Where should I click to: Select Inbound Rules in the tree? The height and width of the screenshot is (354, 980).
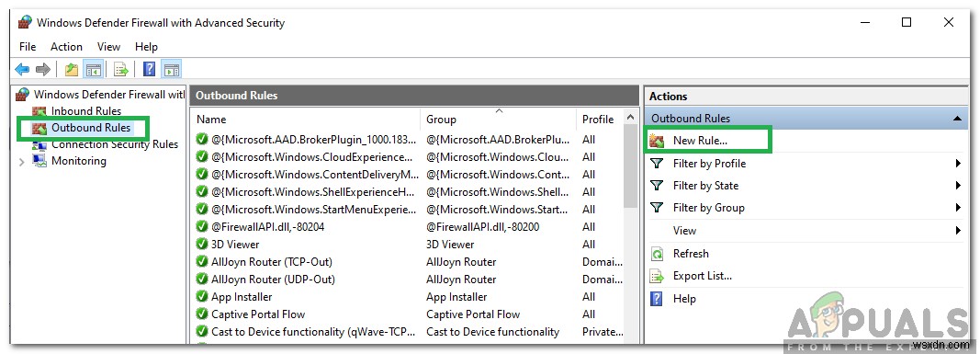coord(86,111)
